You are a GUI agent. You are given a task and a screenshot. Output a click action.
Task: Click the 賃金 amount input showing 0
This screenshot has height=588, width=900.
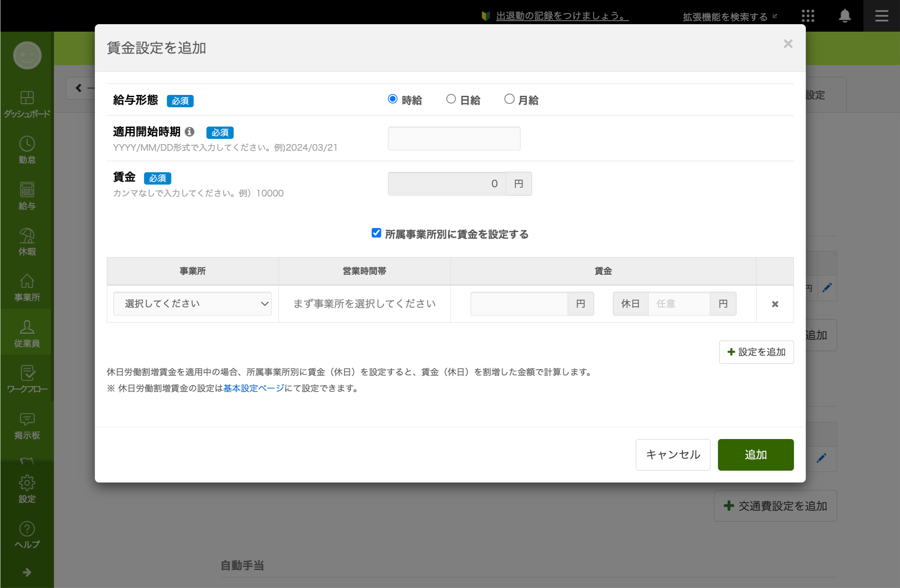(x=446, y=184)
